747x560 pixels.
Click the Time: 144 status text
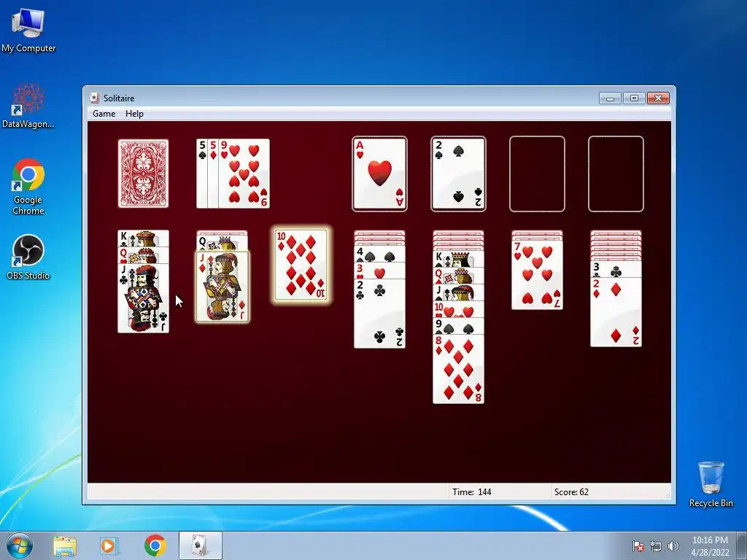(472, 492)
